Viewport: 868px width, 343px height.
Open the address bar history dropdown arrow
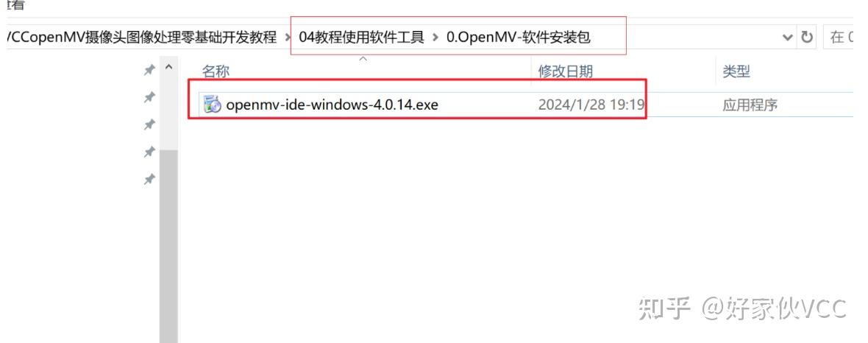pos(787,37)
